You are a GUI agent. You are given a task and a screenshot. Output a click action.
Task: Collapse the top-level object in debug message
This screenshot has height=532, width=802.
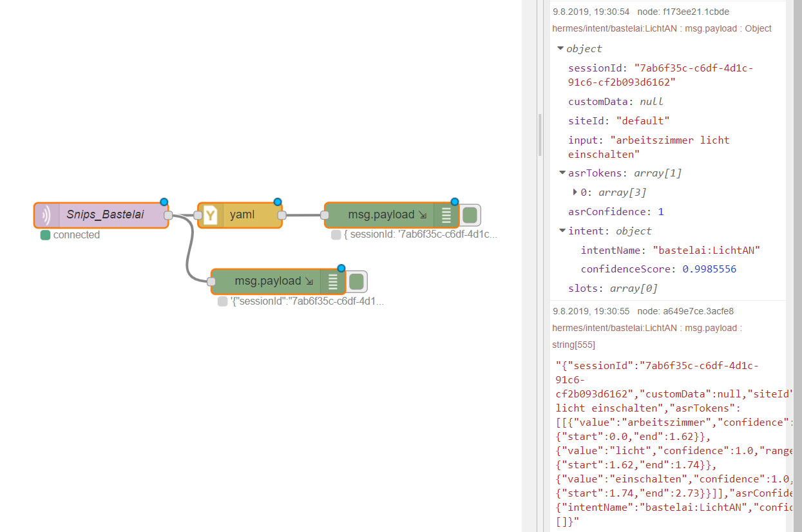(x=560, y=49)
